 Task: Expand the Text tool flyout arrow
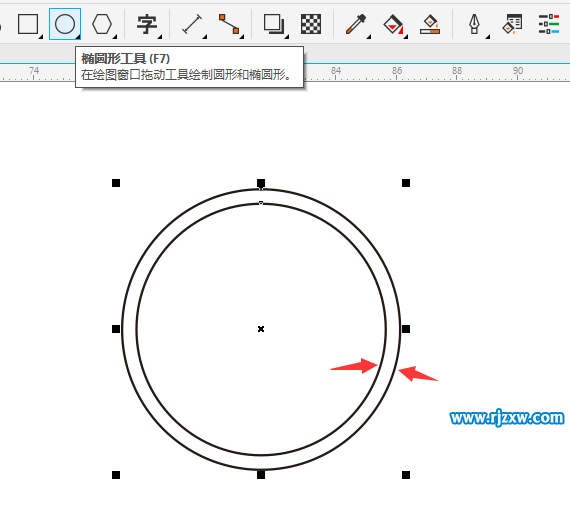tap(160, 37)
